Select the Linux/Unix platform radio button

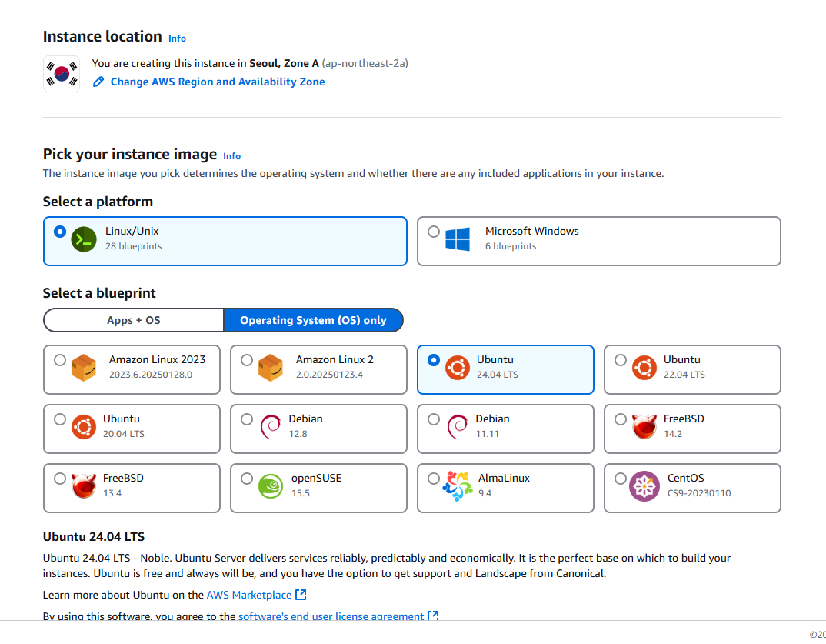(x=60, y=232)
